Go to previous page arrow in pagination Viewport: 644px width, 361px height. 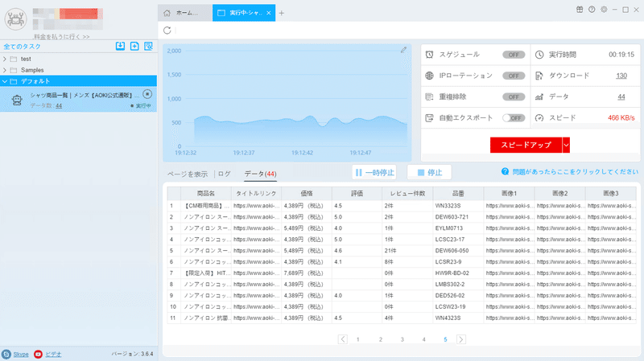(x=343, y=339)
